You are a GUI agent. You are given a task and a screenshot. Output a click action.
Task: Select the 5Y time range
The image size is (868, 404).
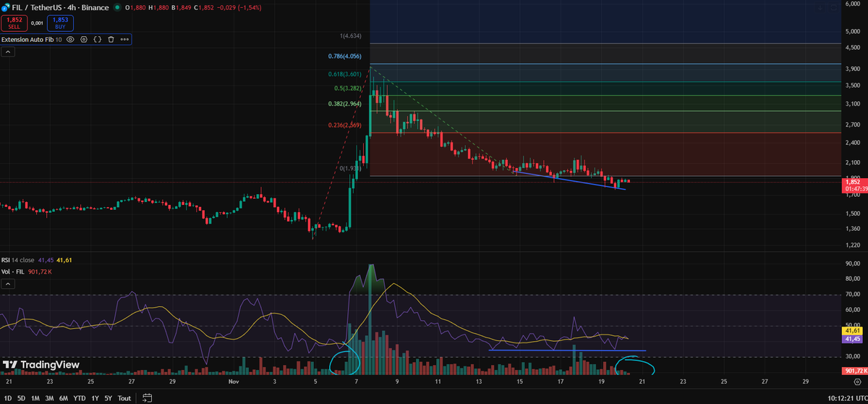coord(108,397)
